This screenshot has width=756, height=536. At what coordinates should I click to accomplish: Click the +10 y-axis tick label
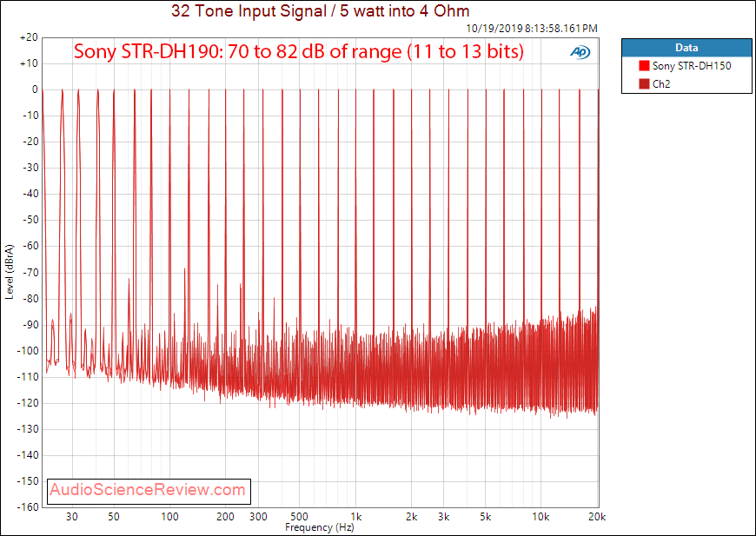[29, 63]
